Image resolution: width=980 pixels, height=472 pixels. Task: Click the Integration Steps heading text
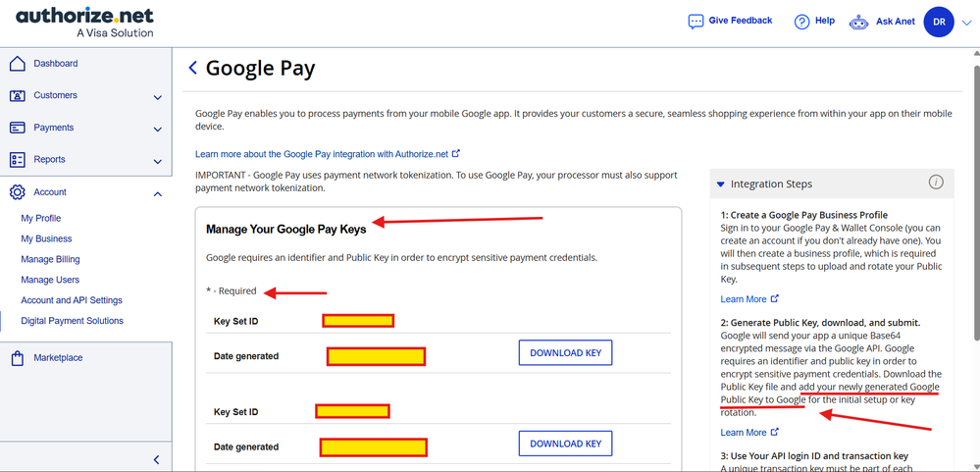(x=771, y=184)
